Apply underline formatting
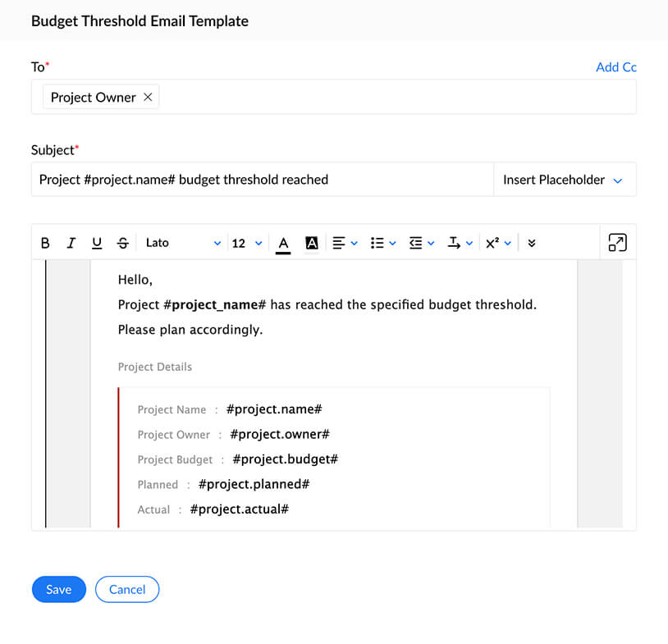Screen dimensions: 668x644 pyautogui.click(x=97, y=243)
